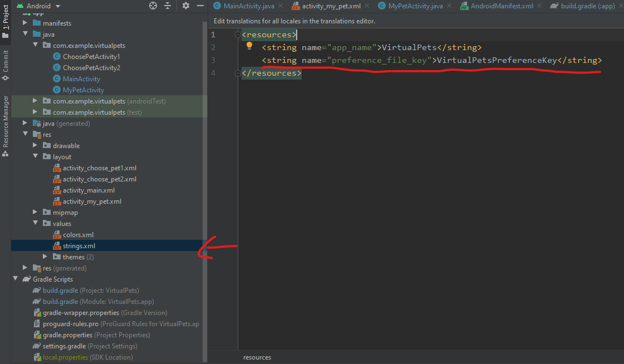Close the MyPetActivity.java tab

pos(450,6)
